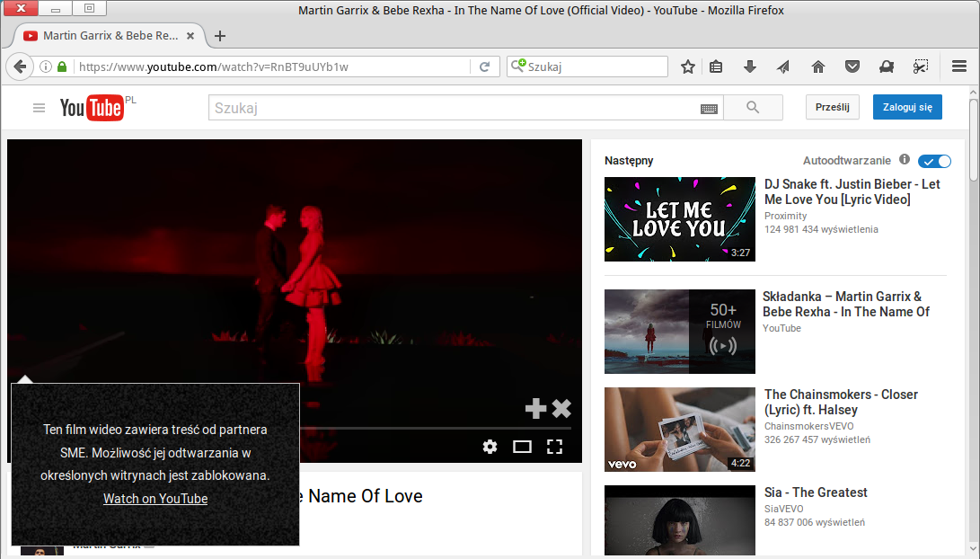
Task: Open Firefox hamburger menu
Action: click(959, 67)
